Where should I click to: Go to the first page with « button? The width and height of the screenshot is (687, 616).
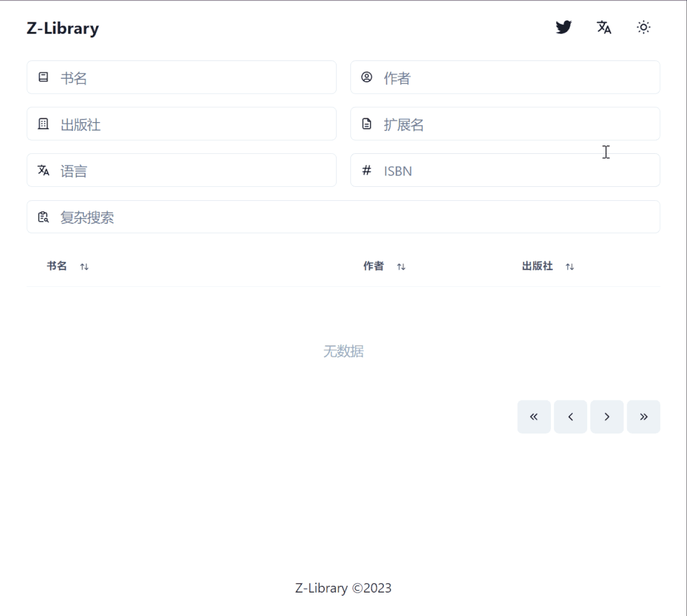coord(534,417)
